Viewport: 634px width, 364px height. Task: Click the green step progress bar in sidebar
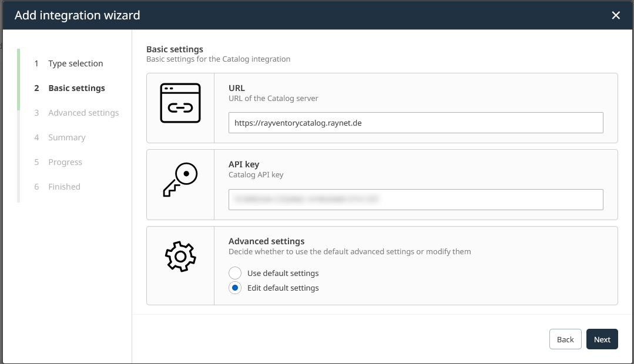19,79
